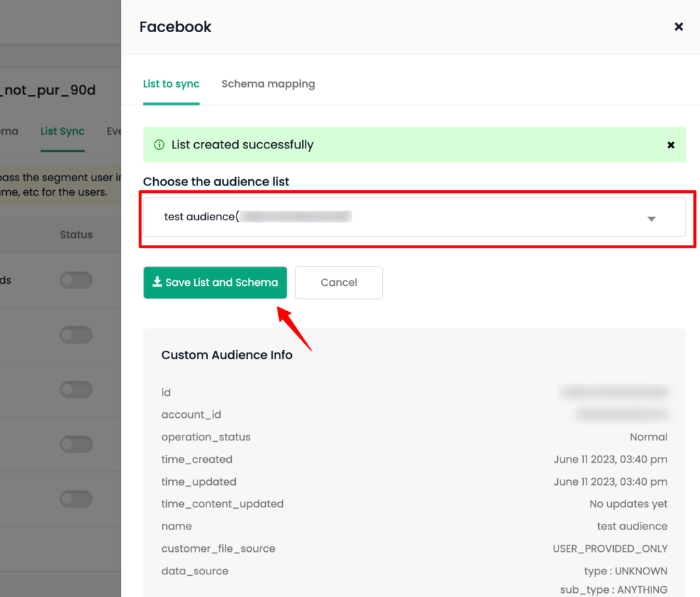
Task: Click the 'type : UNKNOWN' data_source value
Action: 625,571
